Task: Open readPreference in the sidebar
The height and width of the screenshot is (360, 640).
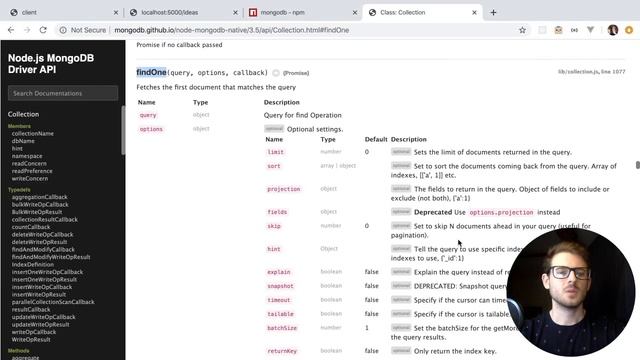Action: click(32, 171)
